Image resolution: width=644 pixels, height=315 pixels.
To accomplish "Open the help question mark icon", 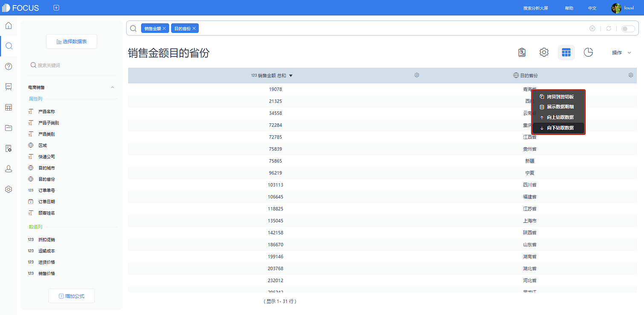I will (9, 67).
